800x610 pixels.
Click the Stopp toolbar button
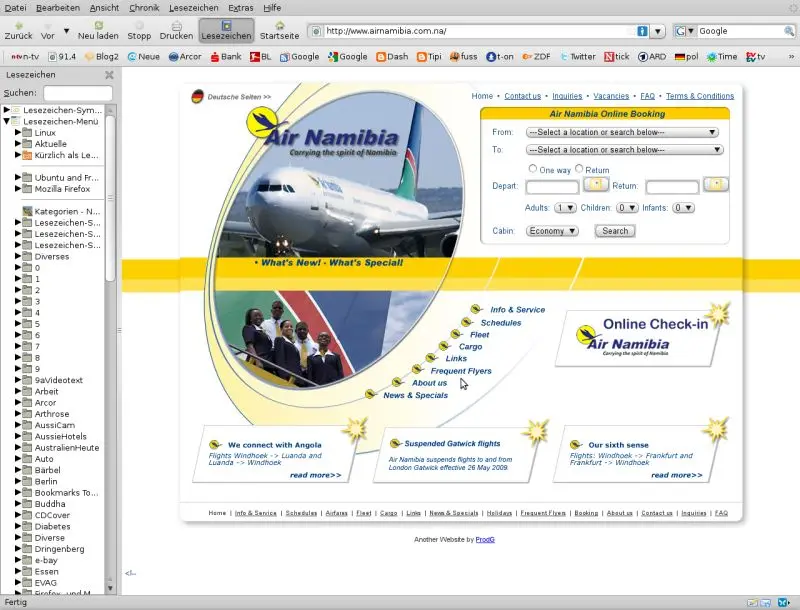pyautogui.click(x=139, y=31)
